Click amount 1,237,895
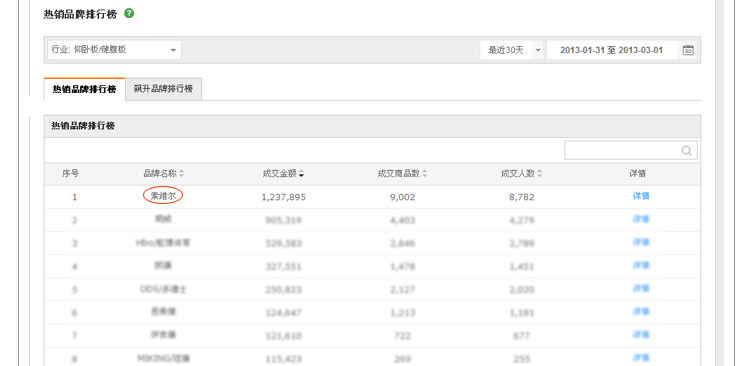750x366 pixels. click(284, 197)
